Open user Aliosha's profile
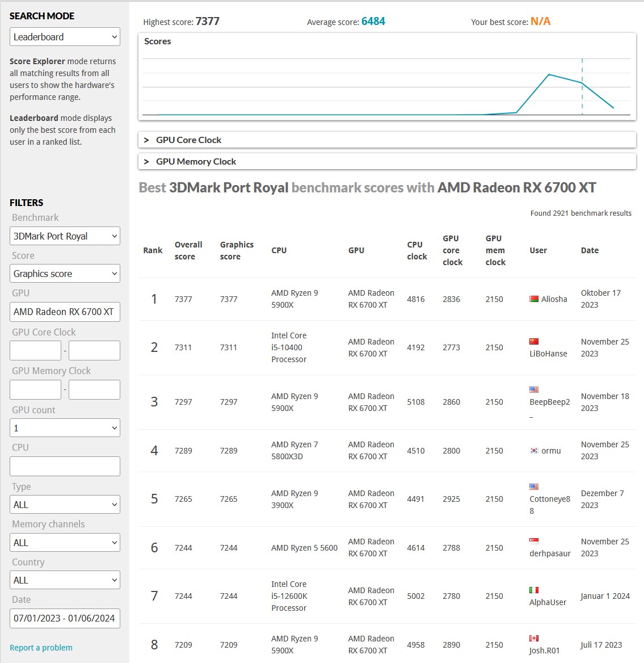This screenshot has height=663, width=644. (x=554, y=299)
